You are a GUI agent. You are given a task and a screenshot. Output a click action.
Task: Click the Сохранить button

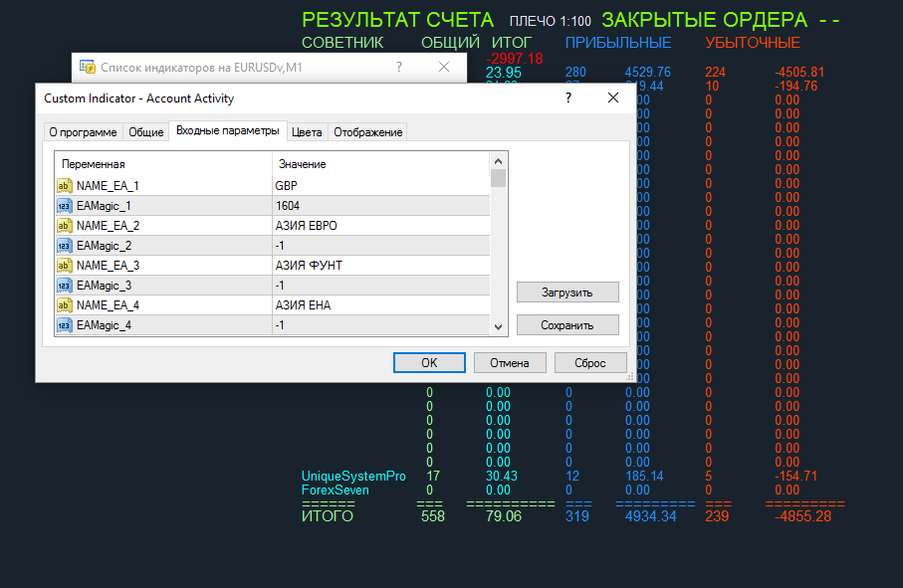[567, 325]
